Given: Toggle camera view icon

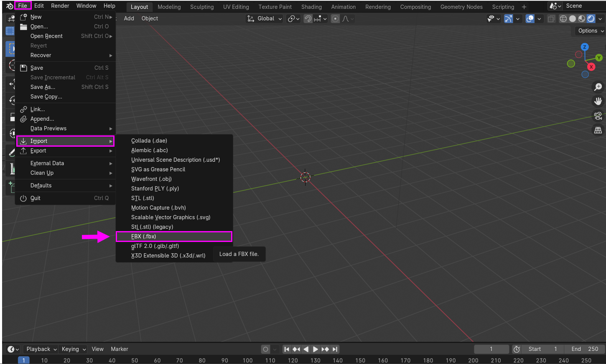Looking at the screenshot, I should point(598,116).
